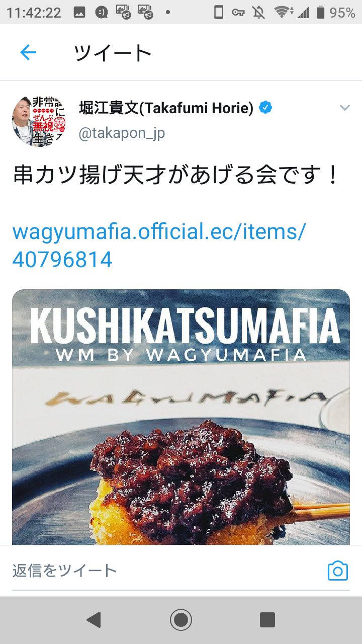Viewport: 362px width, 644px height.
Task: Click the 堀江貴文(Takafumi Horie) display name
Action: tap(166, 108)
